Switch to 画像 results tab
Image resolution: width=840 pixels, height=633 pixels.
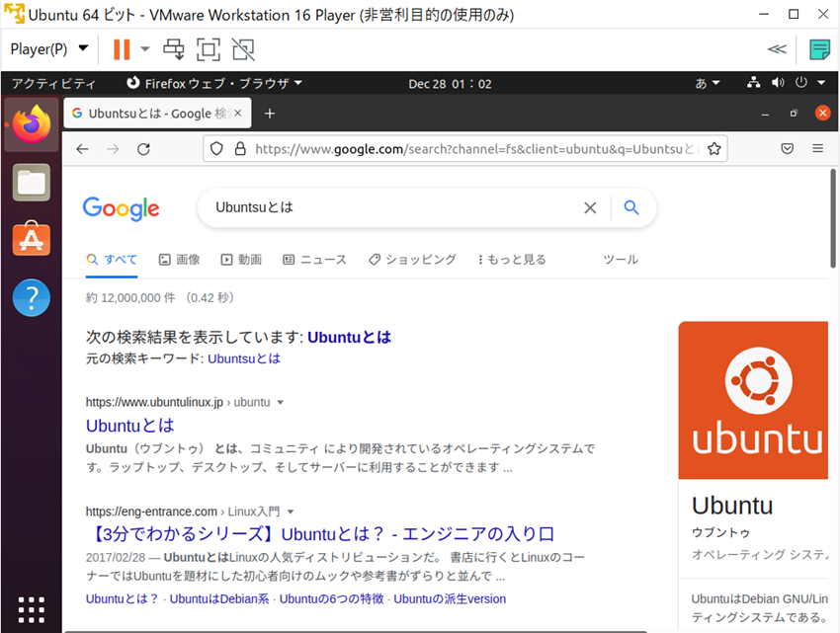click(180, 260)
